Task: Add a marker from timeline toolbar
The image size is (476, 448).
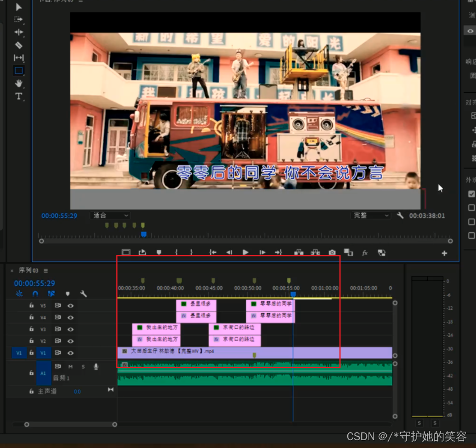Action: (x=67, y=294)
